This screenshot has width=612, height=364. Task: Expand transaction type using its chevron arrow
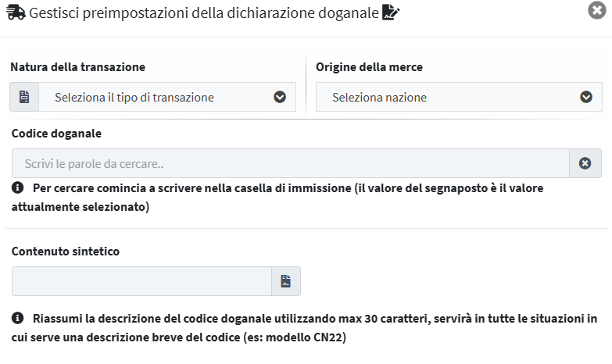coord(280,97)
